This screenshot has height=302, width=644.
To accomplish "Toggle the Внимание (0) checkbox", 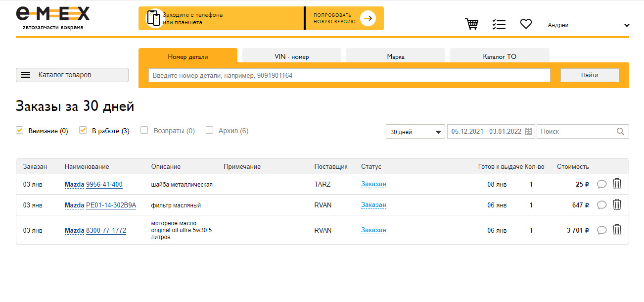I will (20, 130).
